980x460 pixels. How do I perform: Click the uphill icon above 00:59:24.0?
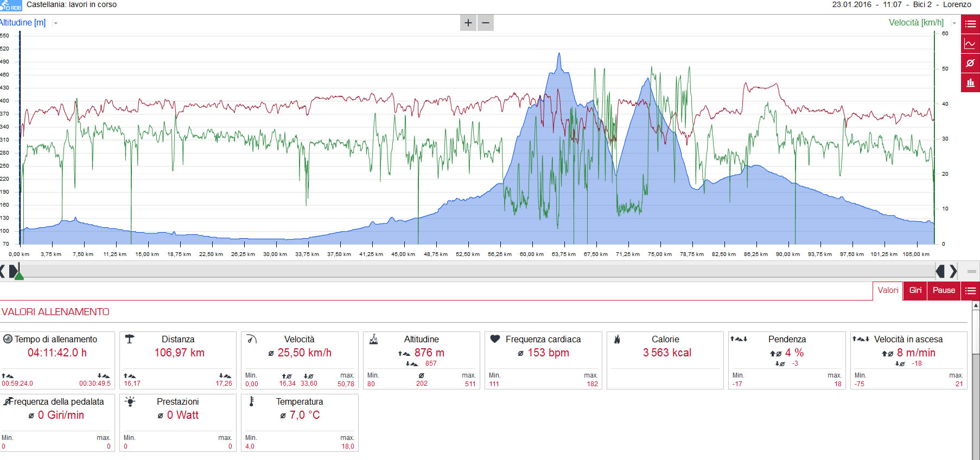pyautogui.click(x=8, y=376)
